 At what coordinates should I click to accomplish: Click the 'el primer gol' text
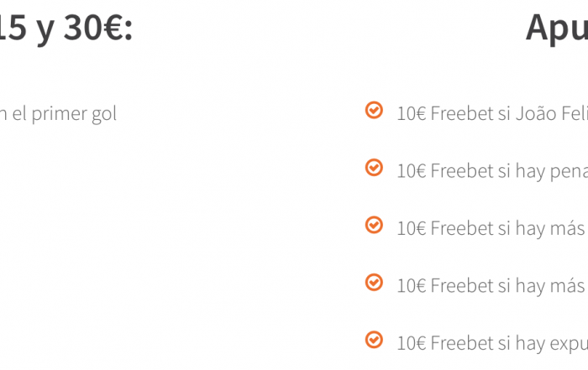64,114
